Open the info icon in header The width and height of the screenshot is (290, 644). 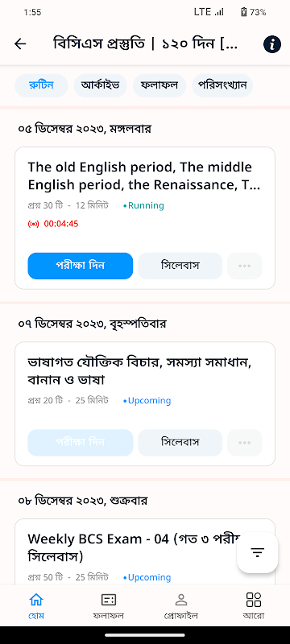pyautogui.click(x=272, y=44)
